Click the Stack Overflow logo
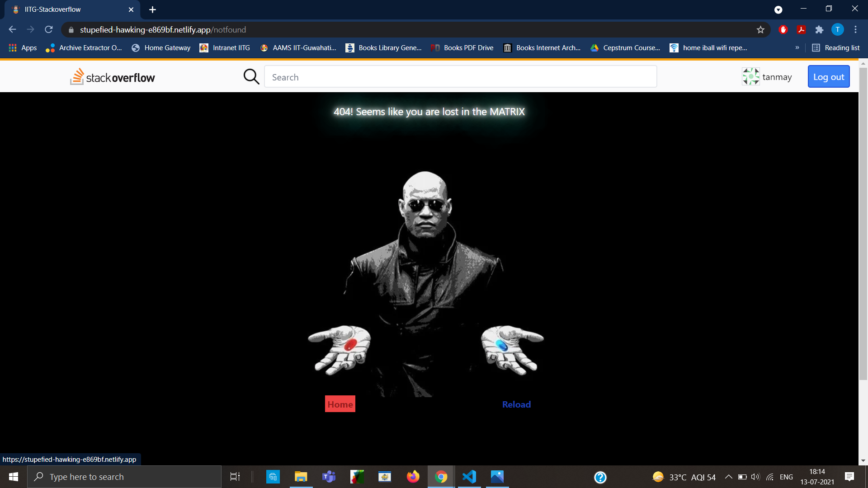This screenshot has width=868, height=488. point(113,77)
